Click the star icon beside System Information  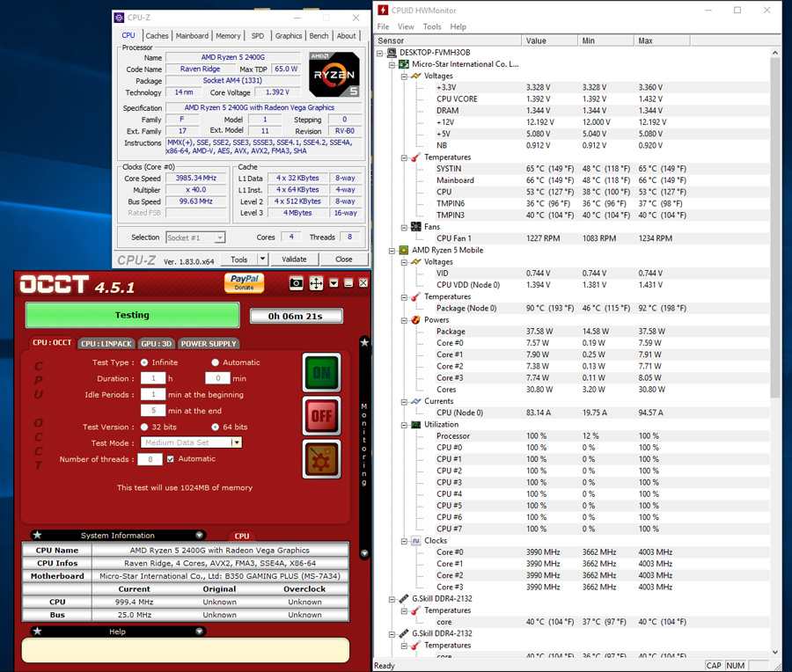pyautogui.click(x=37, y=535)
